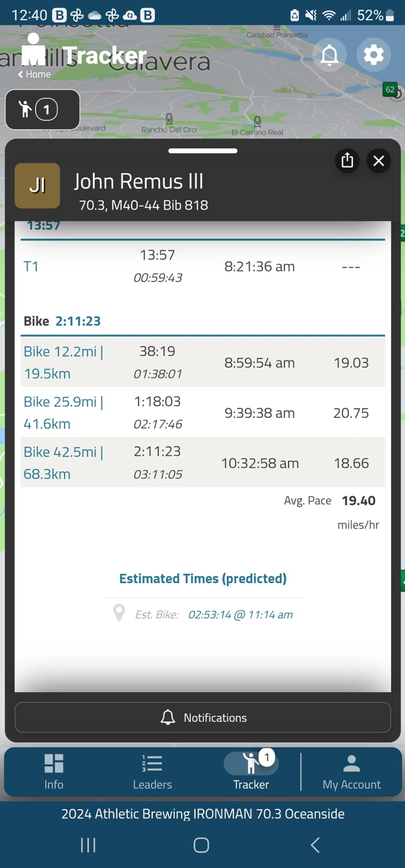
Task: Open settings gear icon
Action: [374, 55]
